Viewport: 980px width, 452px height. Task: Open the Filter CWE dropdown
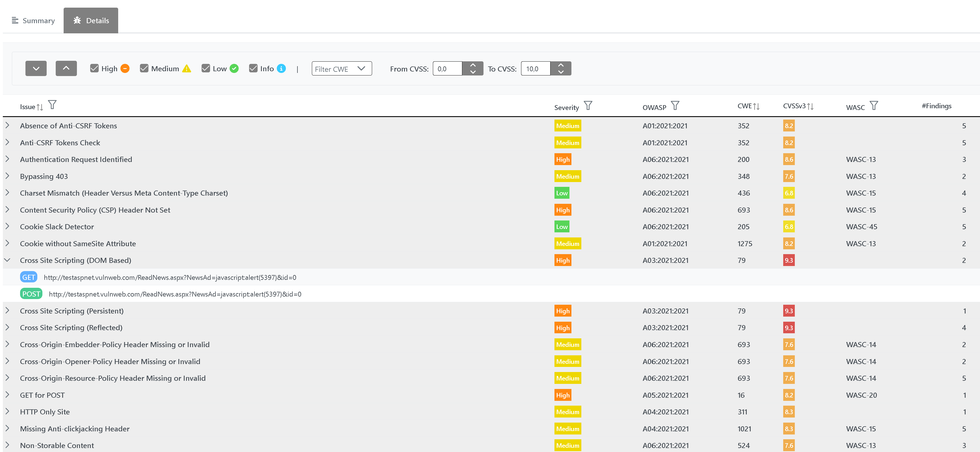tap(341, 68)
